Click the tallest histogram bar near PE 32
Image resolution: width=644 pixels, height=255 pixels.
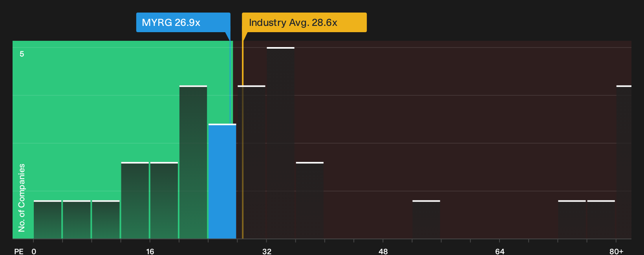[280, 143]
